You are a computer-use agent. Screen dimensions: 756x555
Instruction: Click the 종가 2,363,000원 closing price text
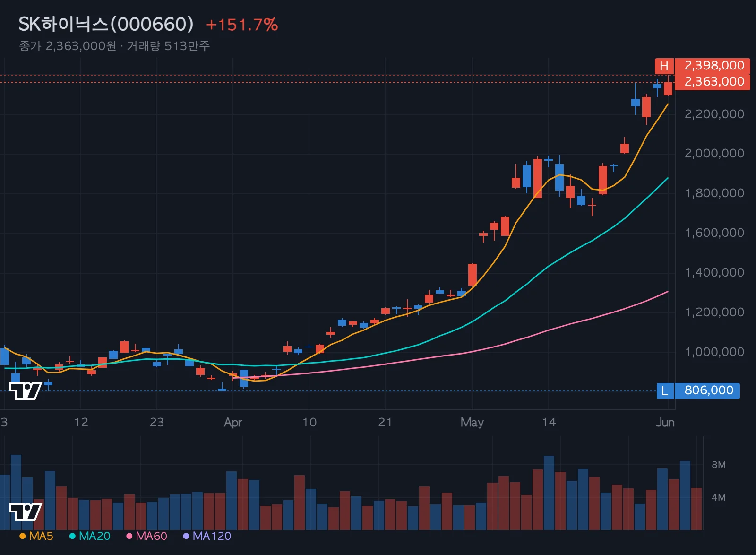coord(68,46)
